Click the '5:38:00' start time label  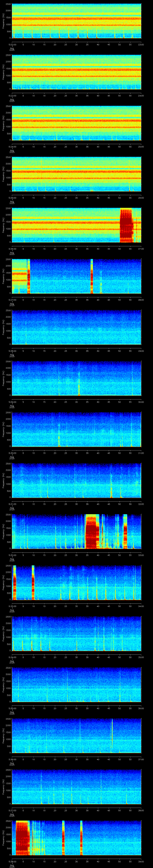(12, 862)
